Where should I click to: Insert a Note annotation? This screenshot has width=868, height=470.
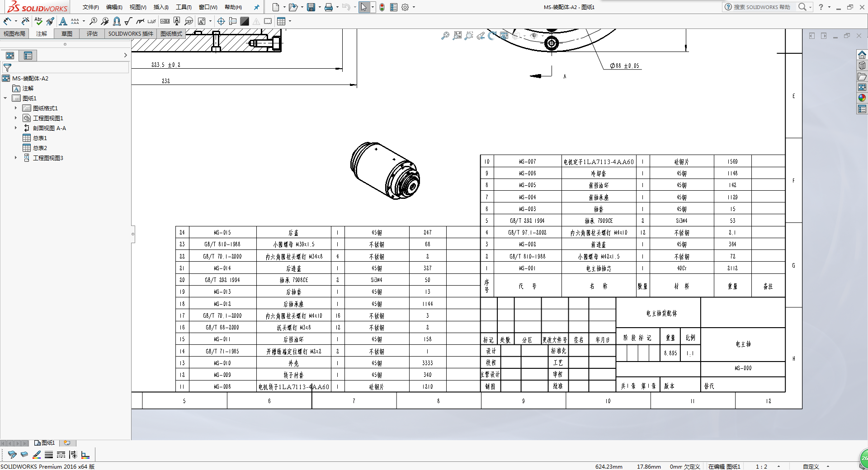pos(63,21)
